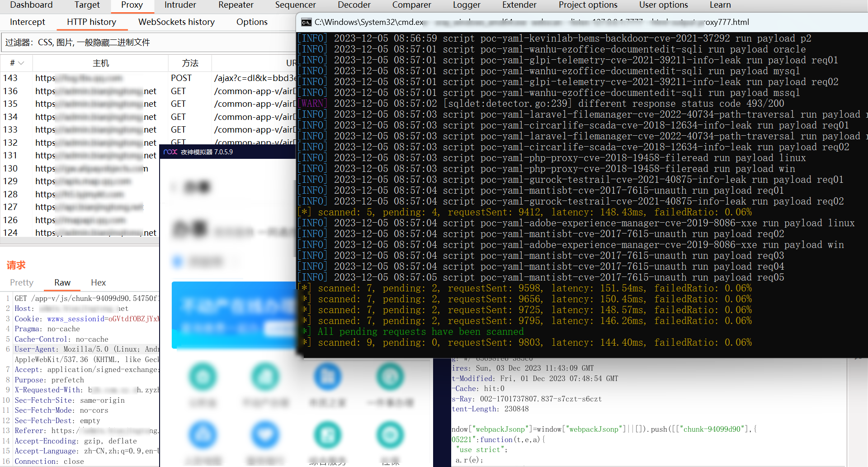Open the Intruder tab
Screen dimensions: 868x467
point(180,5)
